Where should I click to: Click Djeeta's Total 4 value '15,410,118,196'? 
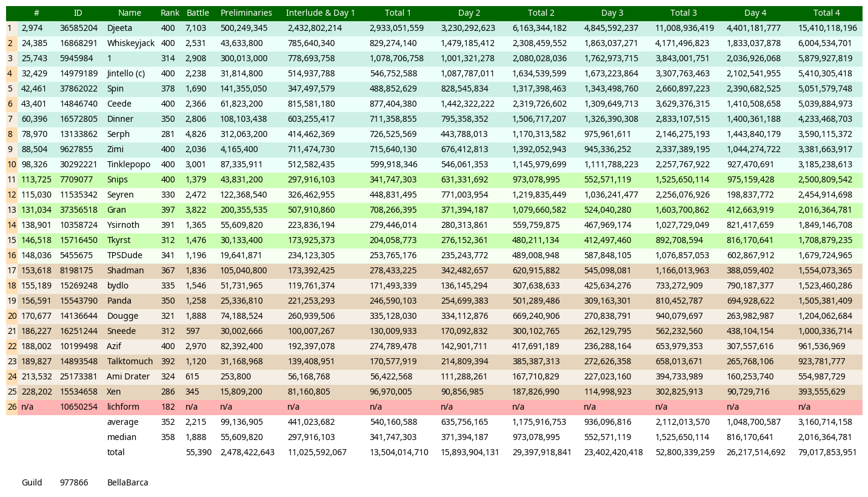click(827, 28)
